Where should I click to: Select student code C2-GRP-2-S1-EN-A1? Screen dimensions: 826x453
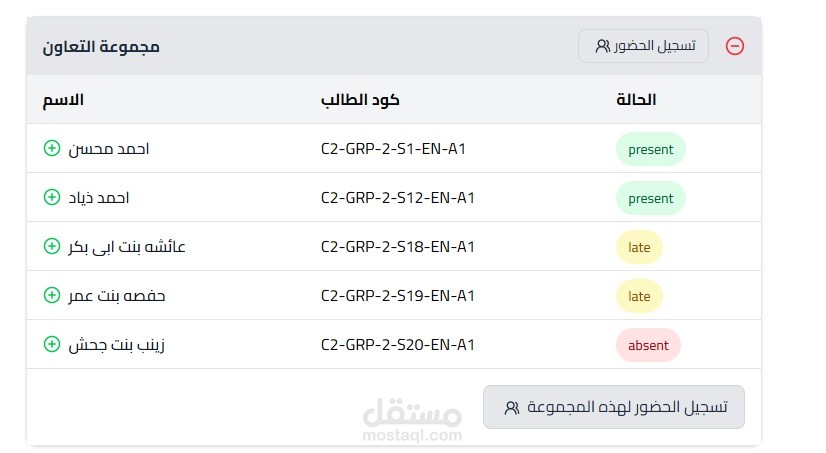tap(393, 149)
